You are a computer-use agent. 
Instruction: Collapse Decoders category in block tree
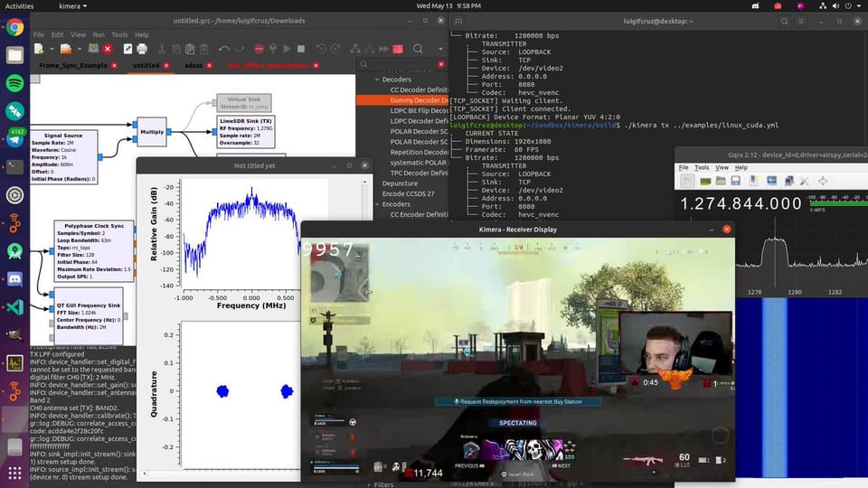(x=377, y=80)
